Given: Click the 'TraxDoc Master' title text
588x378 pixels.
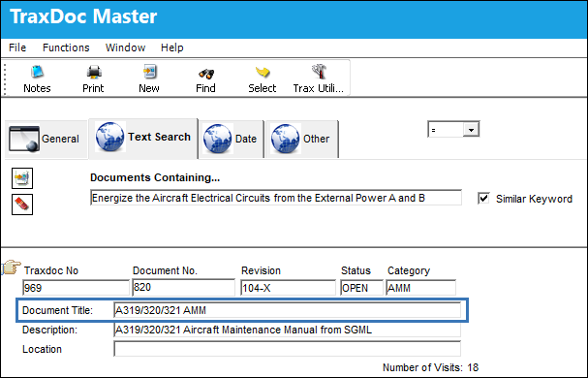Looking at the screenshot, I should point(83,16).
